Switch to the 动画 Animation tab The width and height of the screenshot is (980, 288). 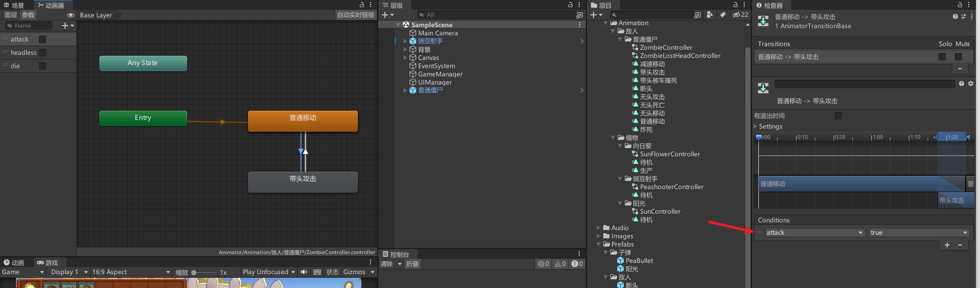click(x=14, y=263)
